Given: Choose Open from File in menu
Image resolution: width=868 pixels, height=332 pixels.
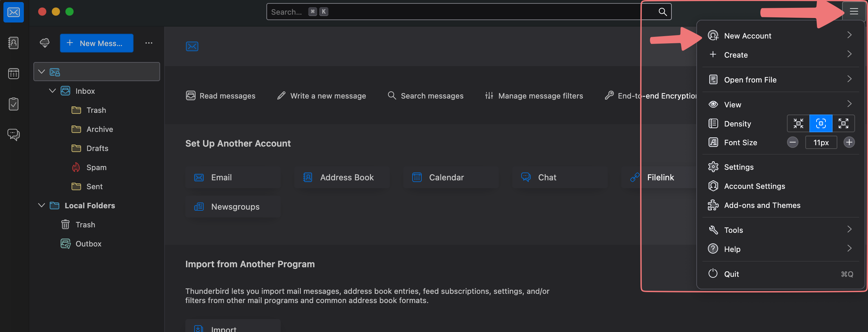Looking at the screenshot, I should point(780,79).
